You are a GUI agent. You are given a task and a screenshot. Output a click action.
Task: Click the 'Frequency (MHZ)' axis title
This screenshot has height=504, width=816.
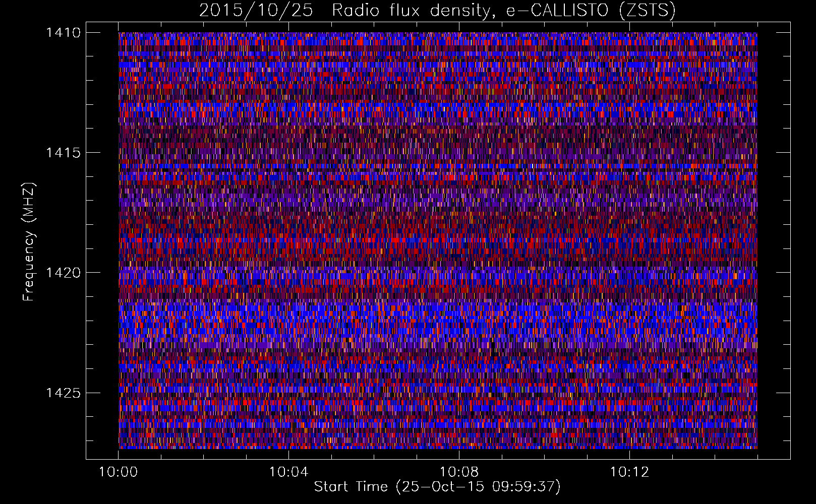coord(29,242)
